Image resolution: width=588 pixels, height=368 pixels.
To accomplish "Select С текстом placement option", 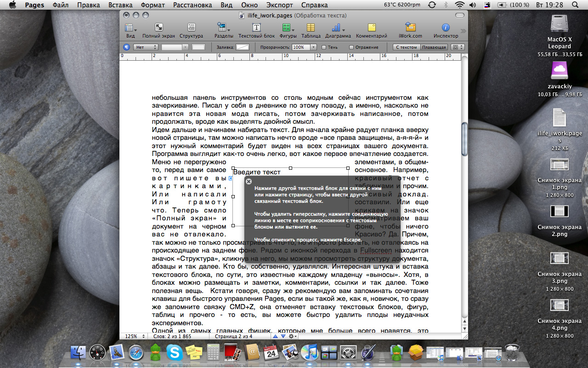I will 406,47.
